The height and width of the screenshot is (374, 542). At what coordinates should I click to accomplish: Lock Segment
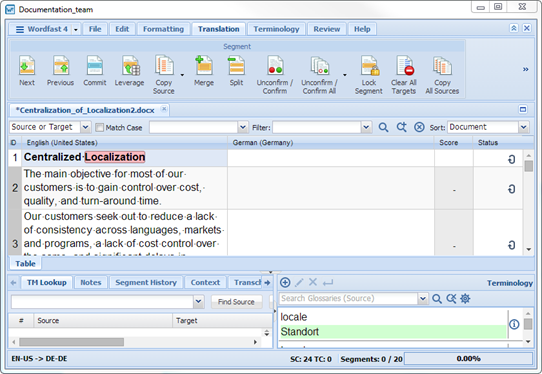tap(369, 74)
